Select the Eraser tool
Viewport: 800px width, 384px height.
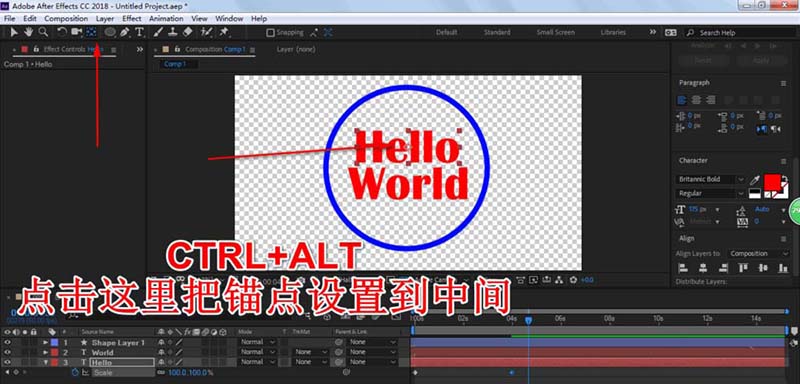pos(188,32)
